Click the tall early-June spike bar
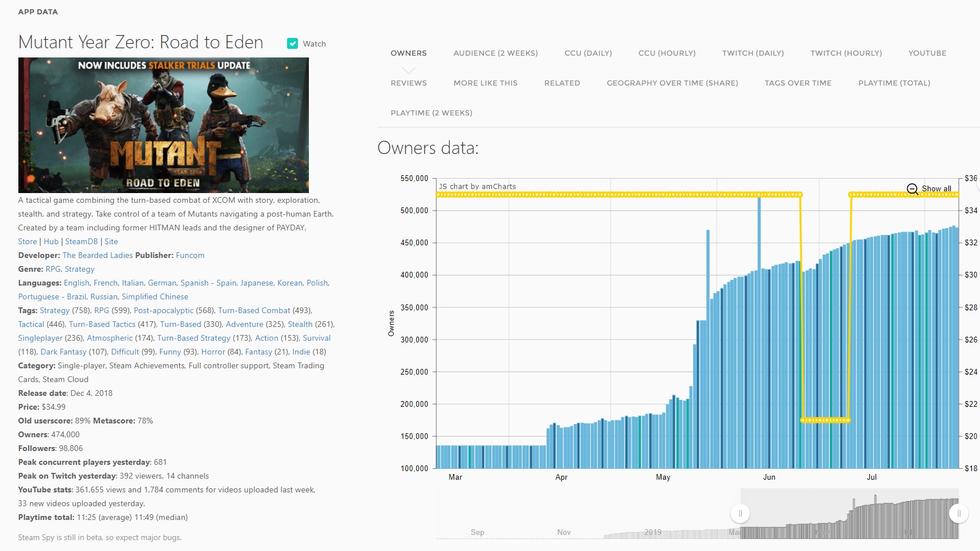 coord(759,332)
